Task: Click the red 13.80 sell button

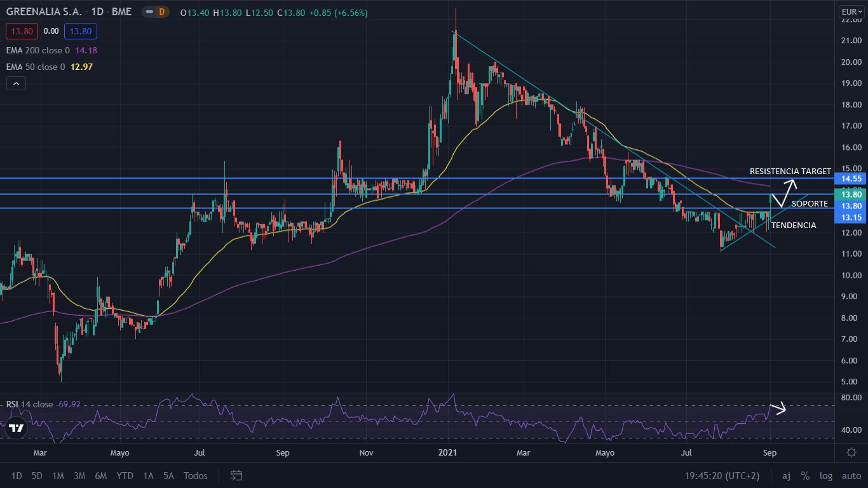Action: [22, 30]
